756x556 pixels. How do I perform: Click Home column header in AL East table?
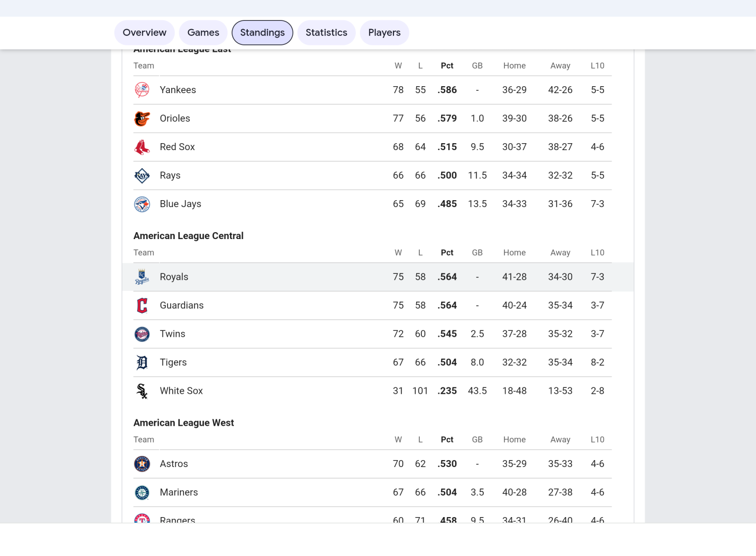click(514, 66)
